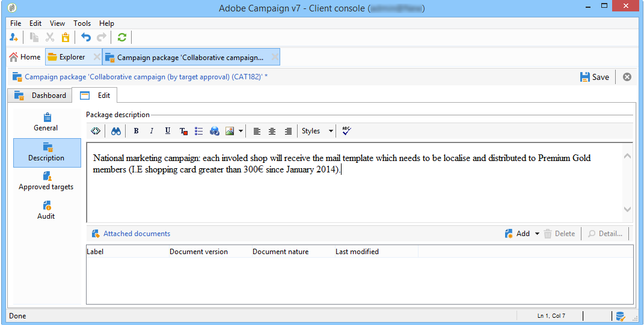Switch to the Dashboard tab

point(40,95)
